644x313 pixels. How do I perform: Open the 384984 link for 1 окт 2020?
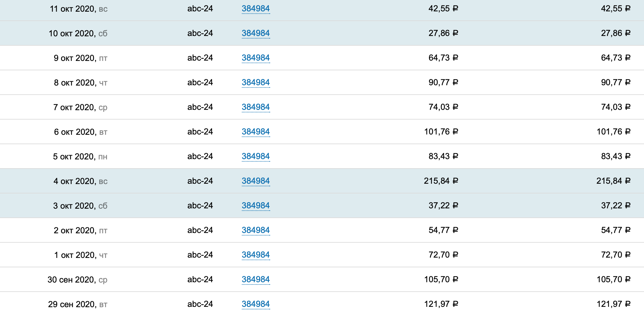[256, 255]
